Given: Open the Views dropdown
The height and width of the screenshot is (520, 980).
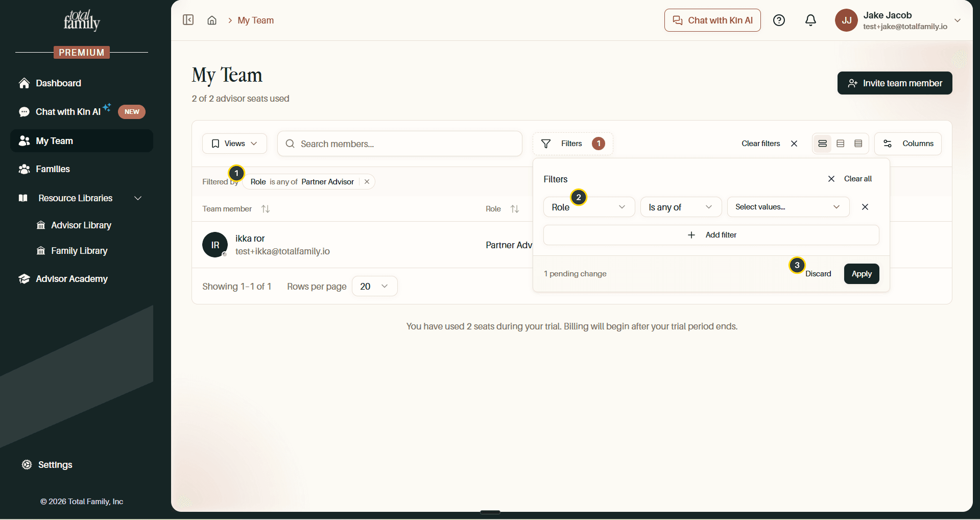Looking at the screenshot, I should point(234,144).
